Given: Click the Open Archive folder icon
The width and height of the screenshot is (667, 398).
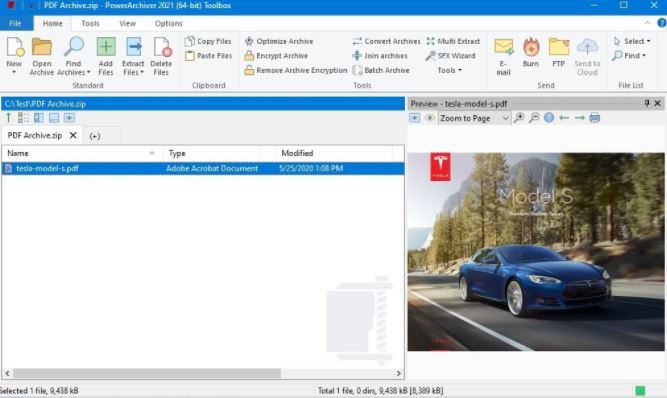Looking at the screenshot, I should 42,46.
